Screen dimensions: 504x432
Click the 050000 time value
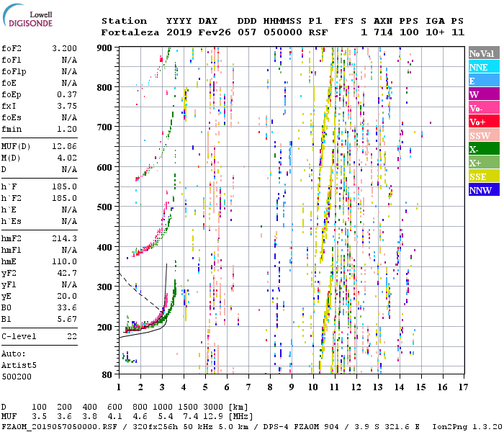click(283, 32)
